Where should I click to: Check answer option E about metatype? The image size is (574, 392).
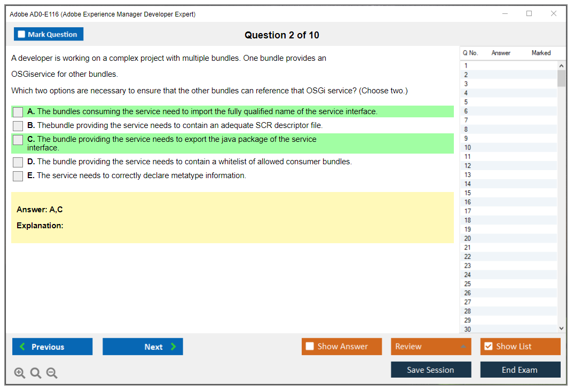pos(18,176)
